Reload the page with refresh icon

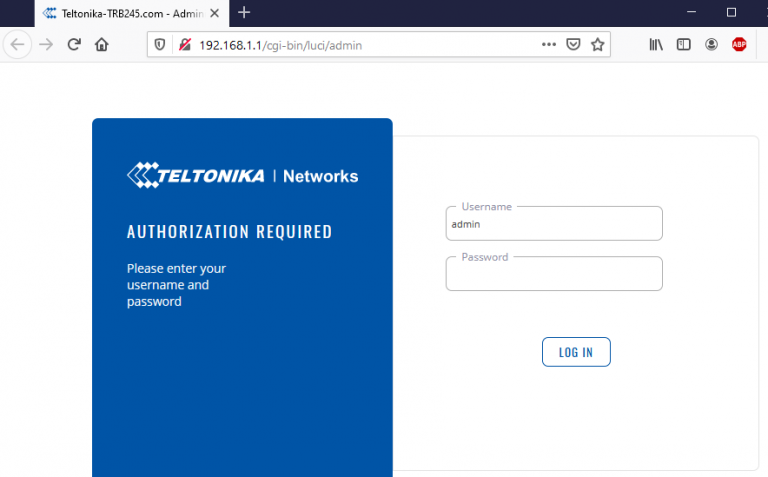pyautogui.click(x=74, y=45)
